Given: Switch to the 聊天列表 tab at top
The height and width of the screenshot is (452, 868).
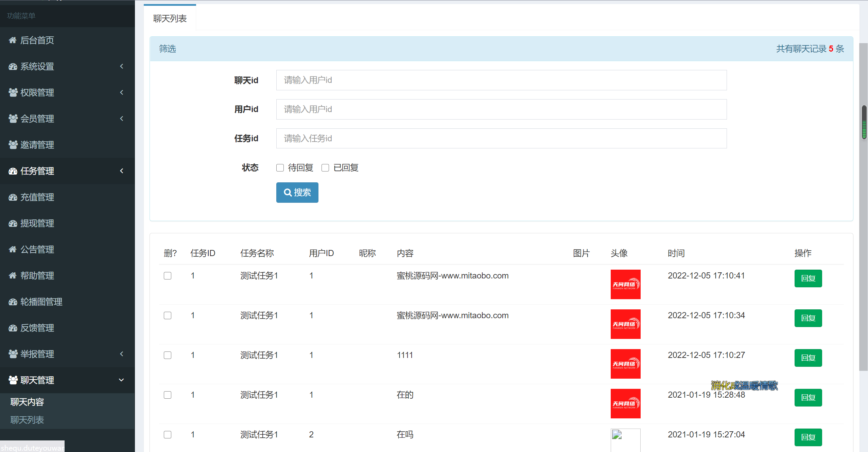Looking at the screenshot, I should click(170, 18).
